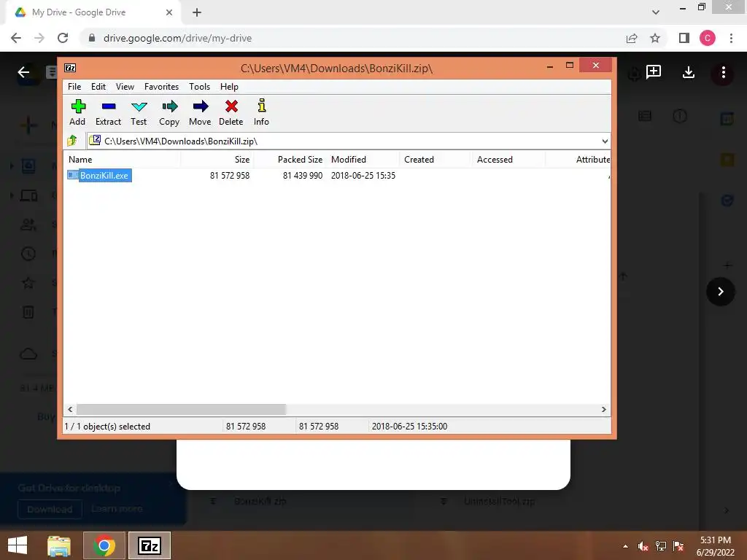The height and width of the screenshot is (560, 747).
Task: Click the 81 572 958 size cell
Action: 230,175
